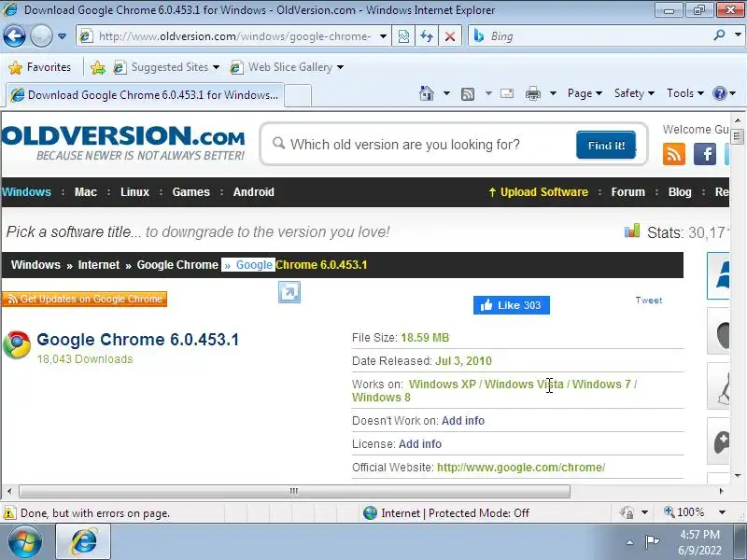Screen dimensions: 747x560
Task: Click Add info next to Doesn't Work on
Action: tap(462, 421)
